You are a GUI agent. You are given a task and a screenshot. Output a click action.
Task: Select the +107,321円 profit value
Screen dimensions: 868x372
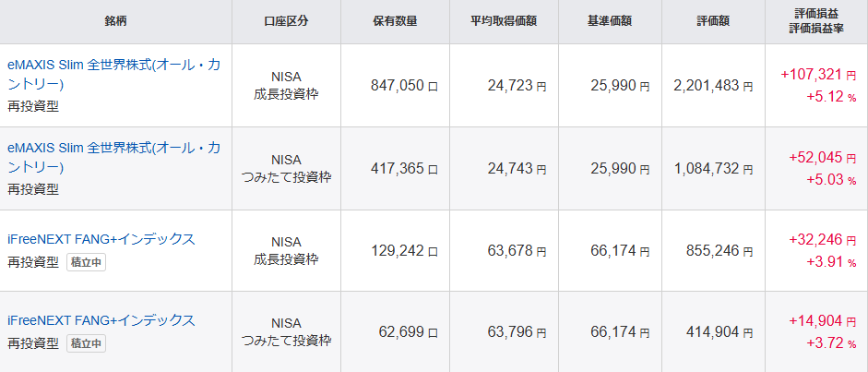coord(819,74)
